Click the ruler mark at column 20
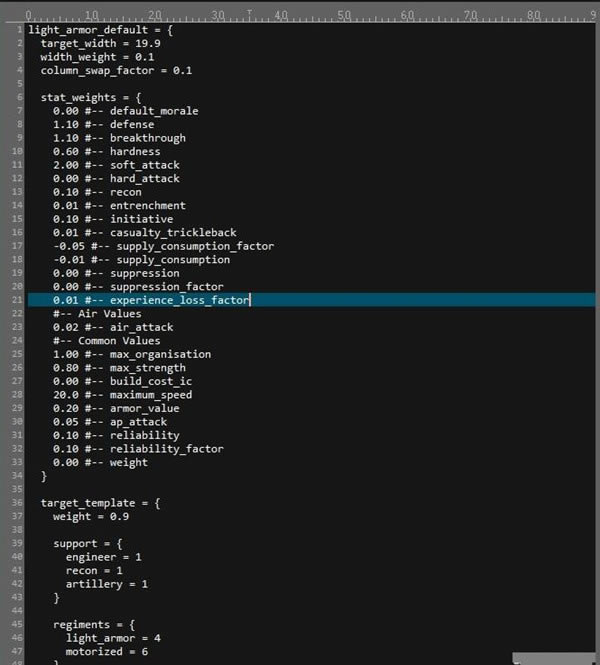This screenshot has width=600, height=665. pos(154,16)
